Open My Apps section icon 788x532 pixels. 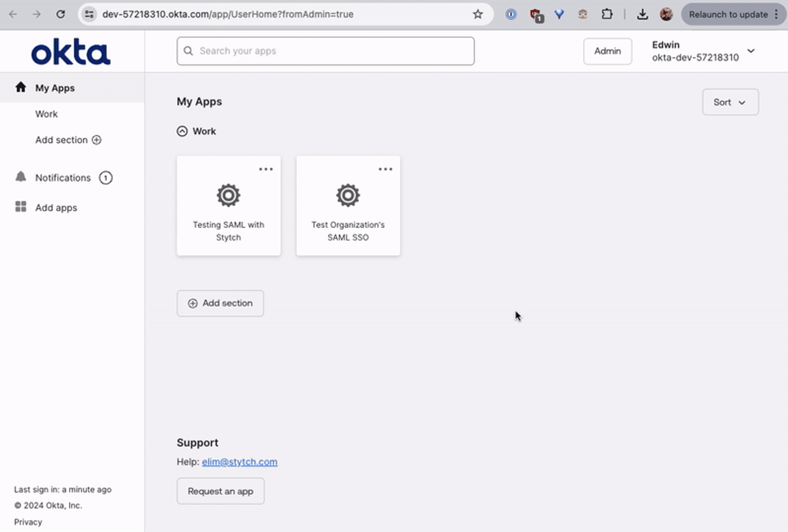[20, 87]
